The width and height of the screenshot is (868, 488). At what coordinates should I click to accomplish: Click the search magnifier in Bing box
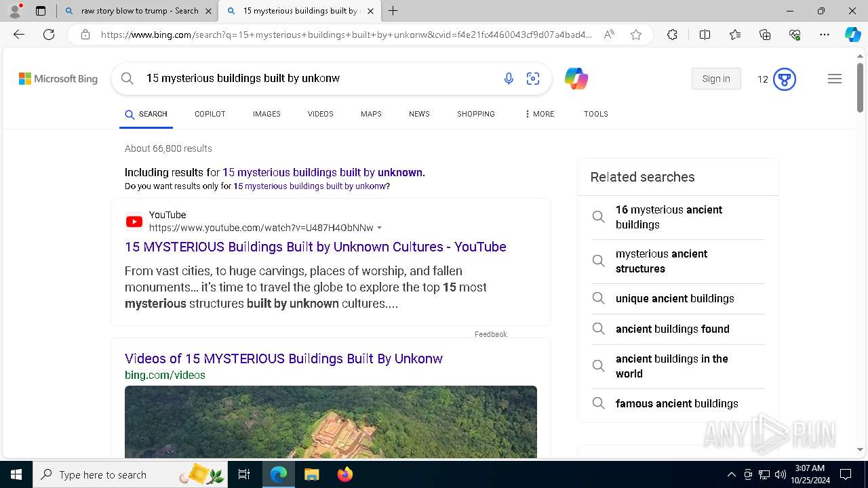pyautogui.click(x=127, y=79)
